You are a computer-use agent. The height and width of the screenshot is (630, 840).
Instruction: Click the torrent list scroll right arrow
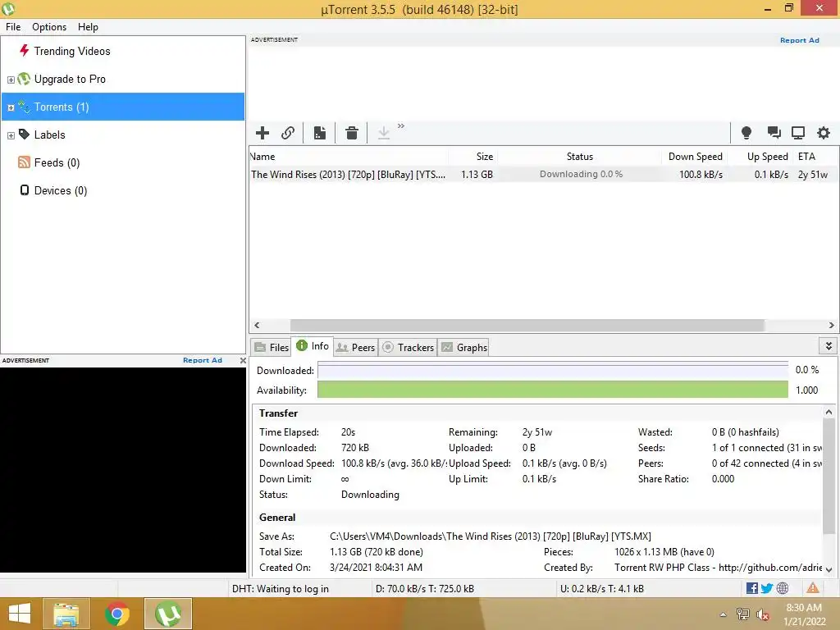pos(831,325)
